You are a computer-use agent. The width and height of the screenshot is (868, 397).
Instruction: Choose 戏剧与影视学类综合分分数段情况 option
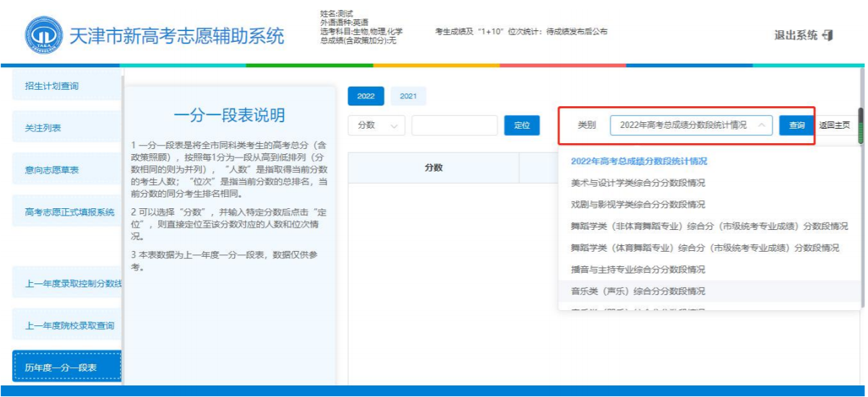[x=710, y=205]
